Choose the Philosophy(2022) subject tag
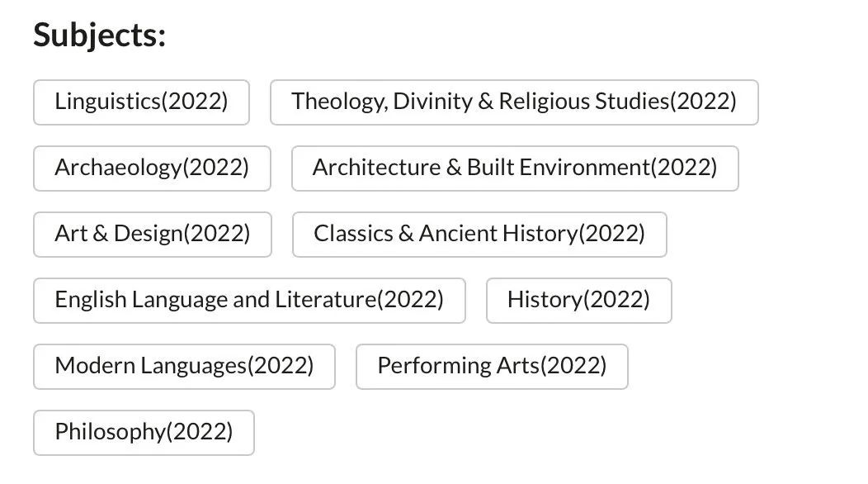Screen dimensions: 868x484 pos(144,433)
